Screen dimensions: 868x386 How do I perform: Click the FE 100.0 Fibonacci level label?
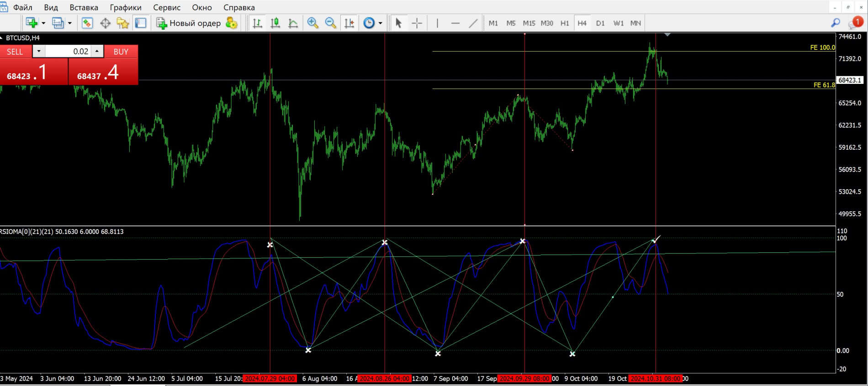[822, 47]
